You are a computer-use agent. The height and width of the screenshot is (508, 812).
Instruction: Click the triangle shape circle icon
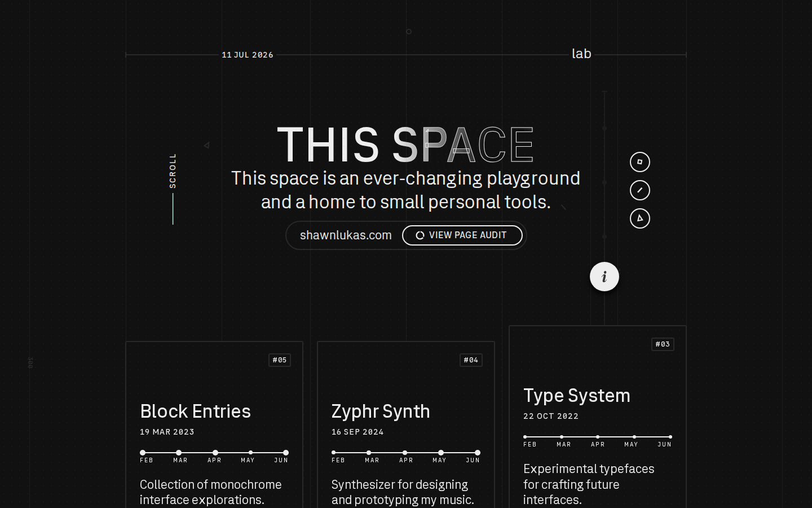pos(640,218)
